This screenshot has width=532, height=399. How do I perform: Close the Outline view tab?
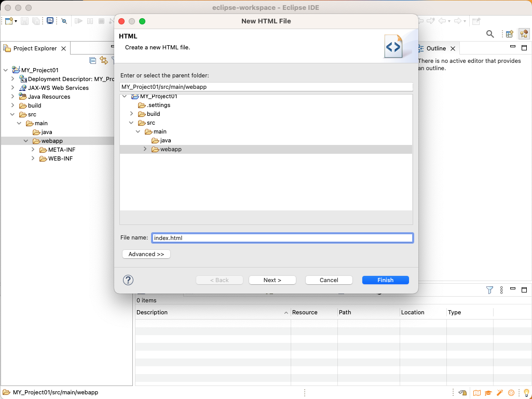click(453, 48)
